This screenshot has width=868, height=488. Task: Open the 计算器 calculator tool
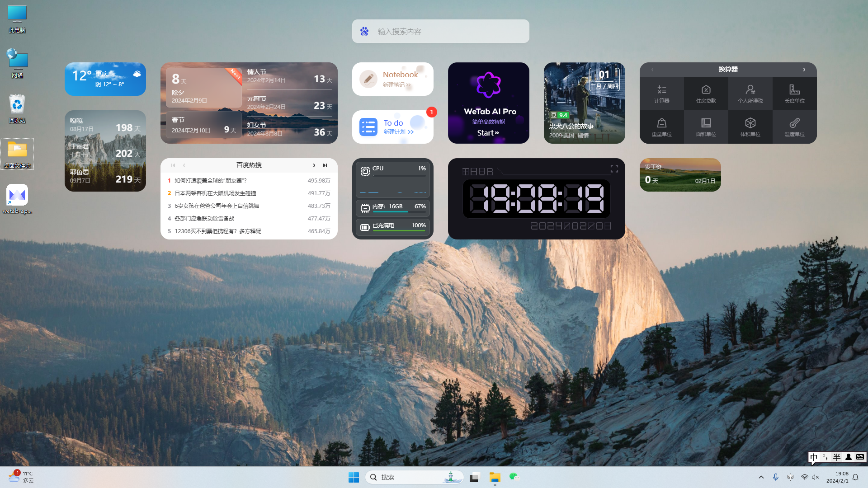pos(661,94)
